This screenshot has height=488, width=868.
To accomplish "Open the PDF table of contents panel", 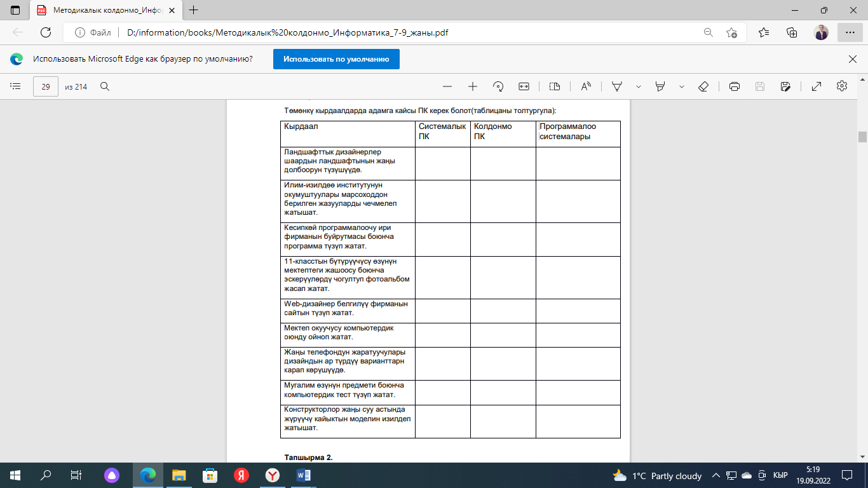I will point(15,86).
